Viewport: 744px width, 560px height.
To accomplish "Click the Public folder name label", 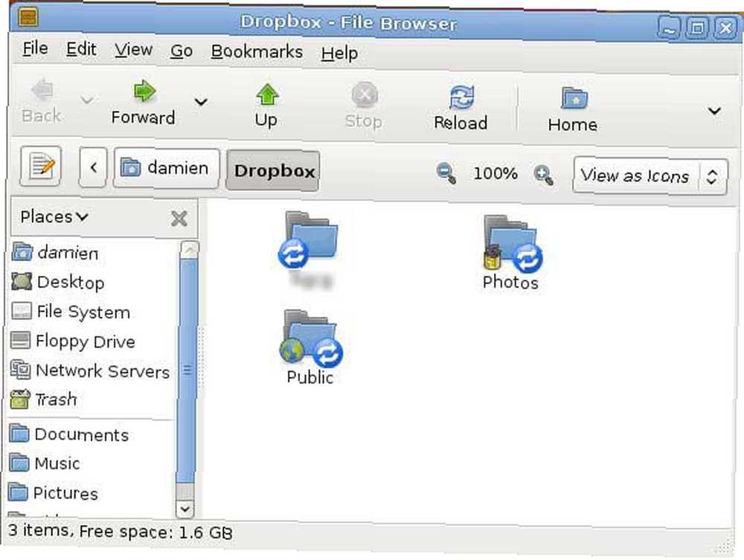I will [310, 378].
